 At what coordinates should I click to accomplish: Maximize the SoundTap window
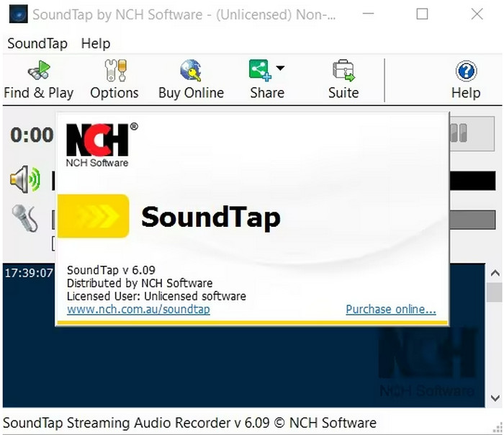point(422,14)
